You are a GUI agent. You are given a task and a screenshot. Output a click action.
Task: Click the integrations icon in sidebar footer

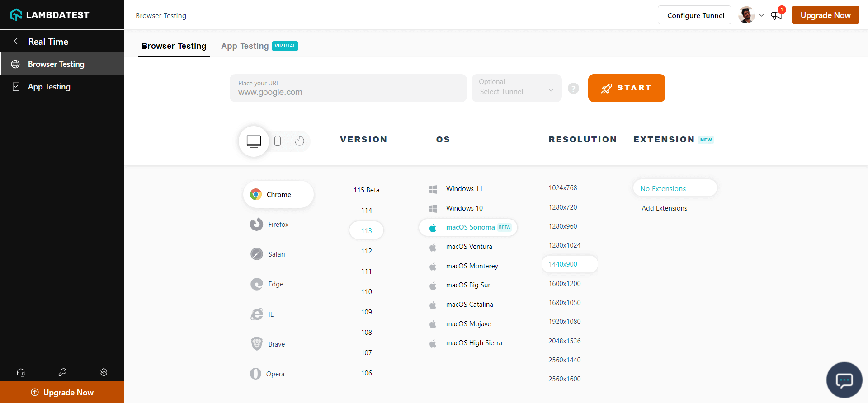(x=104, y=372)
